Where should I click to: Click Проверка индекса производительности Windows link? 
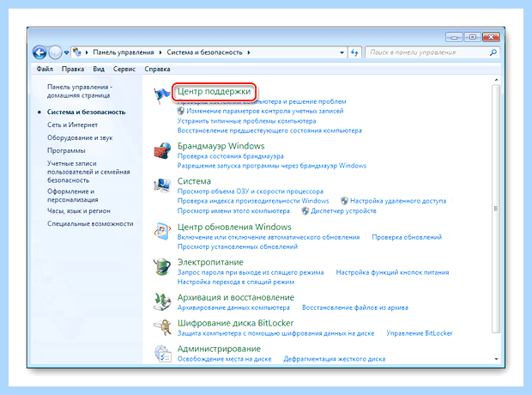(253, 201)
